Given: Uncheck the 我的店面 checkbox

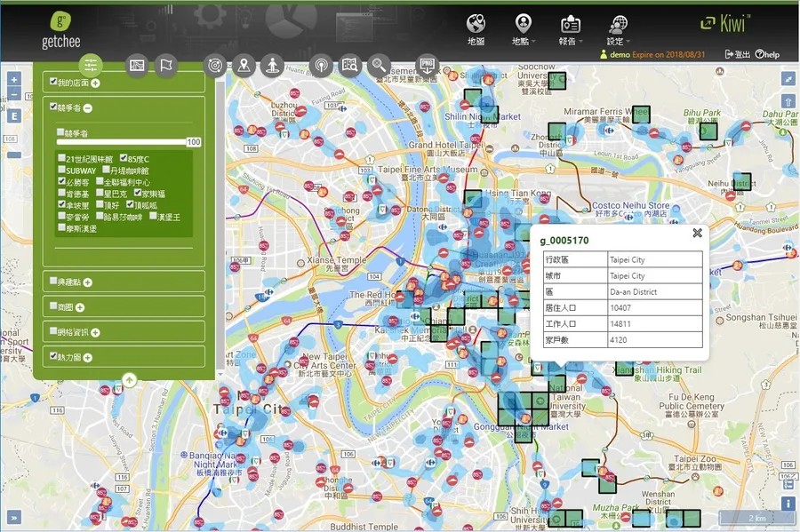Looking at the screenshot, I should [53, 81].
